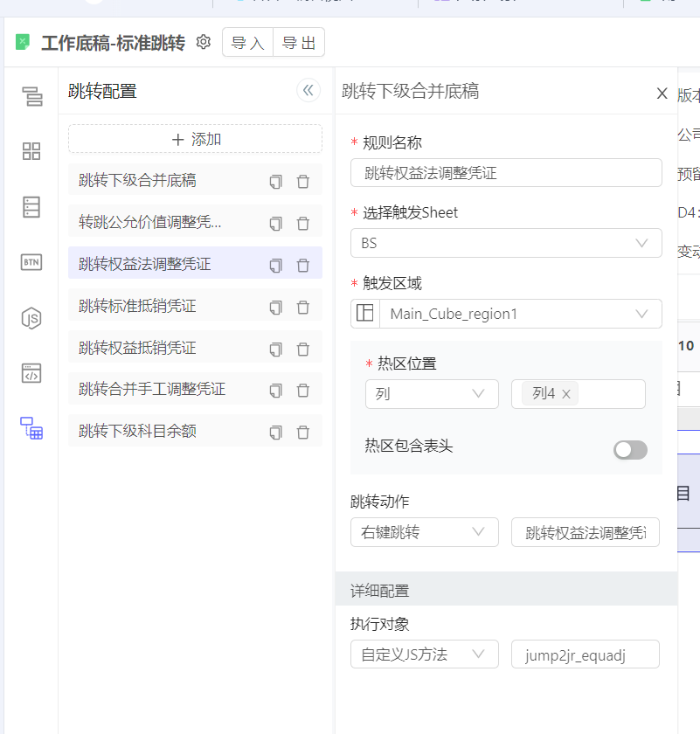
Task: Copy the 跳转下级合并底稿 rule
Action: click(275, 182)
